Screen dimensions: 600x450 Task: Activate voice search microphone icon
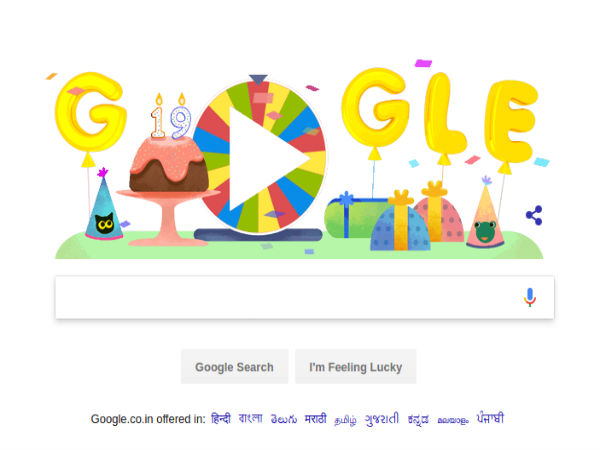point(530,297)
